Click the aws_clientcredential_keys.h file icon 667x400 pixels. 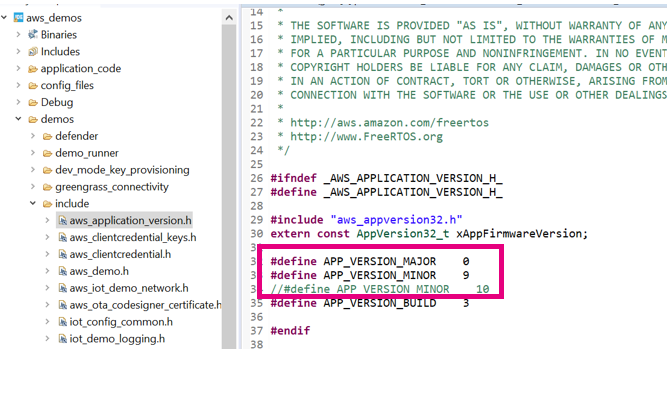pos(63,237)
